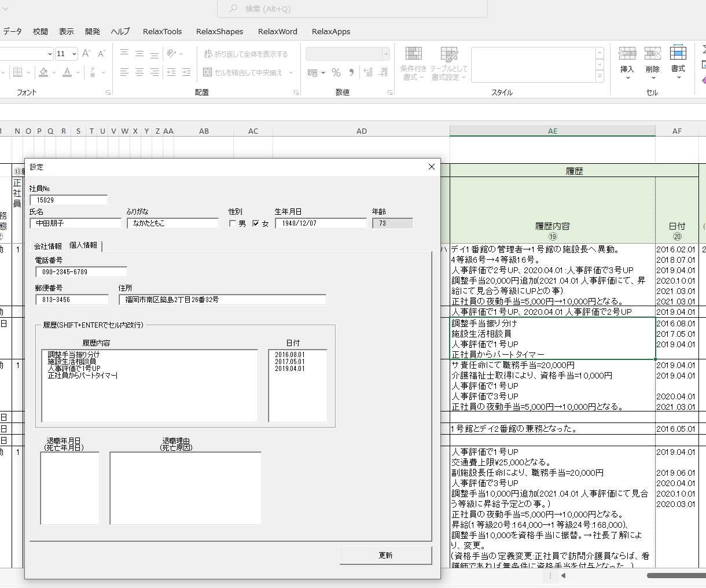Click the 電話番号 field 090-2345-6789
Image resolution: width=706 pixels, height=588 pixels.
coord(82,272)
